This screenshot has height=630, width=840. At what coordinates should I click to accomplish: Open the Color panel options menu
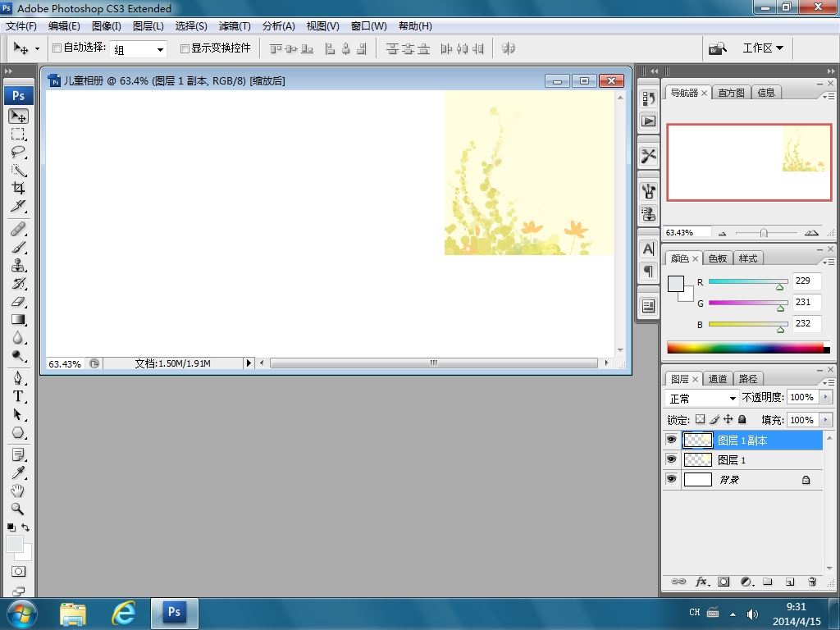pos(829,262)
